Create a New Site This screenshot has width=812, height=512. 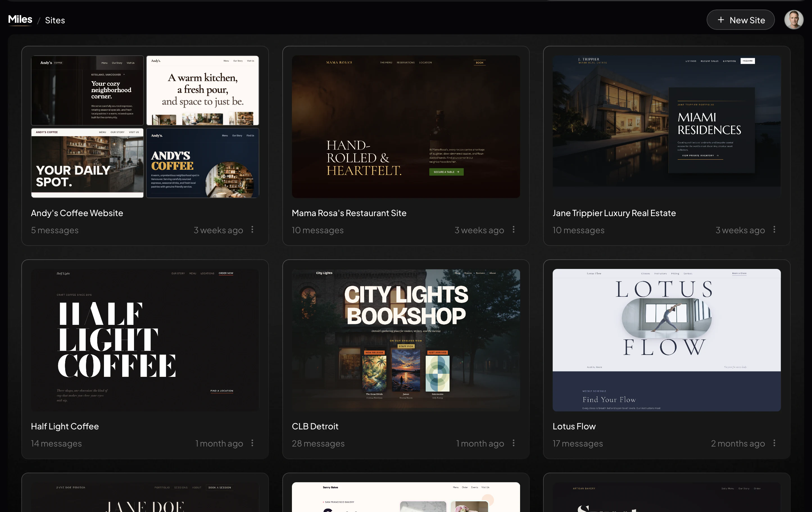click(741, 20)
